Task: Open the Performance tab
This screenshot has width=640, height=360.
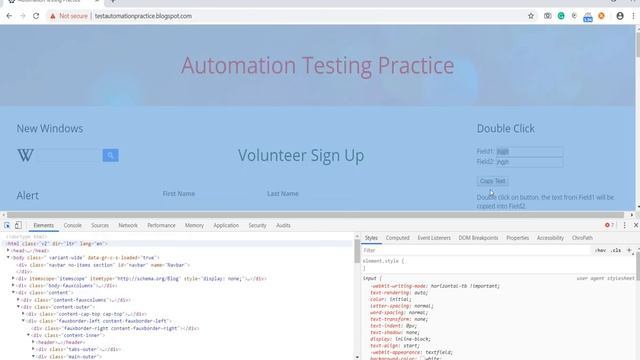Action: [161, 225]
